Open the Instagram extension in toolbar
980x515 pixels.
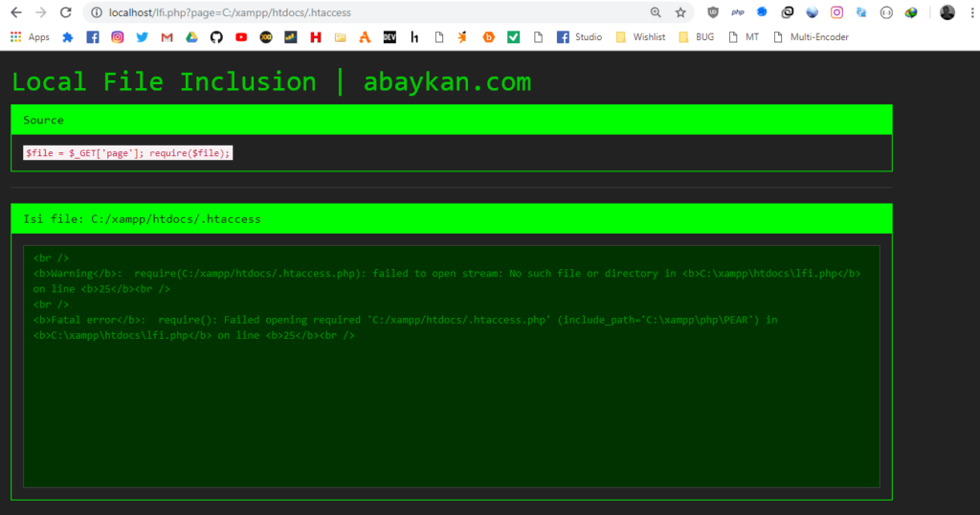pyautogui.click(x=836, y=11)
